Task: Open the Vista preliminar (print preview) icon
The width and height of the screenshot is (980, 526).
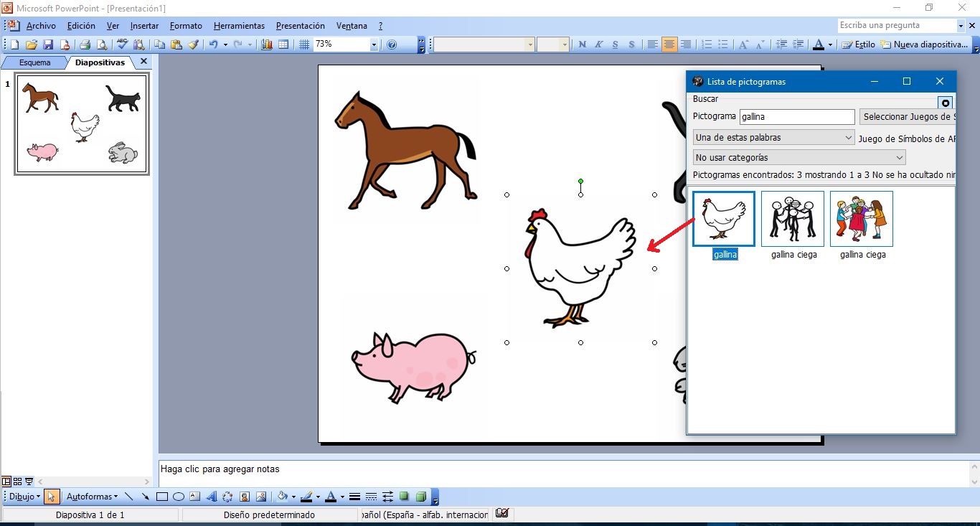Action: point(101,44)
